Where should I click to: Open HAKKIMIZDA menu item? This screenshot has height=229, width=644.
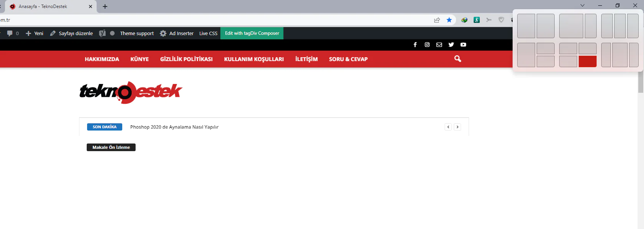102,59
